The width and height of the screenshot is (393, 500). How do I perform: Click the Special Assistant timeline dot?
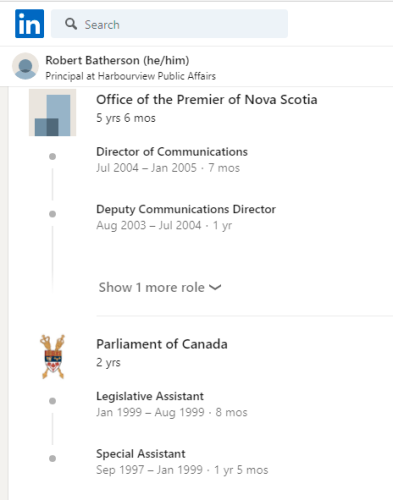(52, 459)
